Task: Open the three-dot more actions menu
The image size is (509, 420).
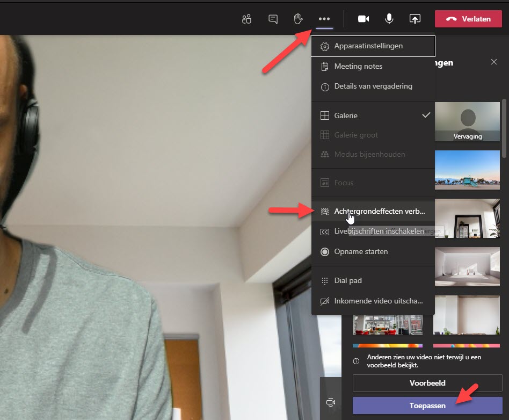Action: (324, 19)
